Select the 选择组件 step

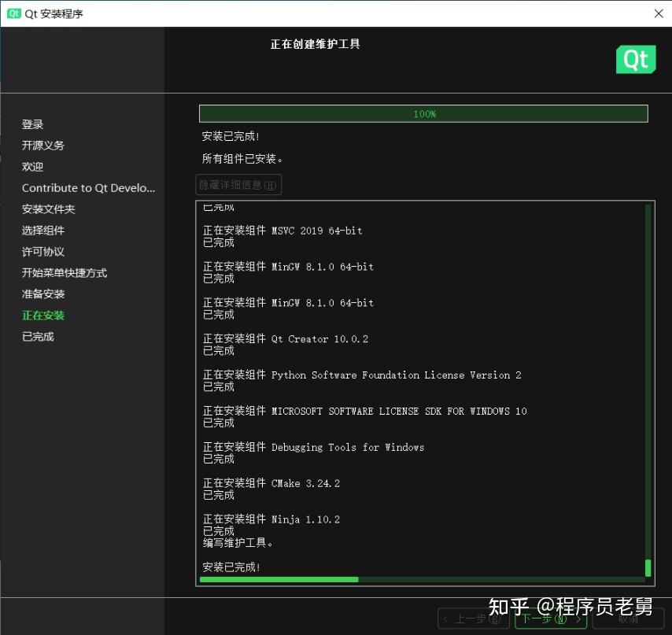[42, 230]
